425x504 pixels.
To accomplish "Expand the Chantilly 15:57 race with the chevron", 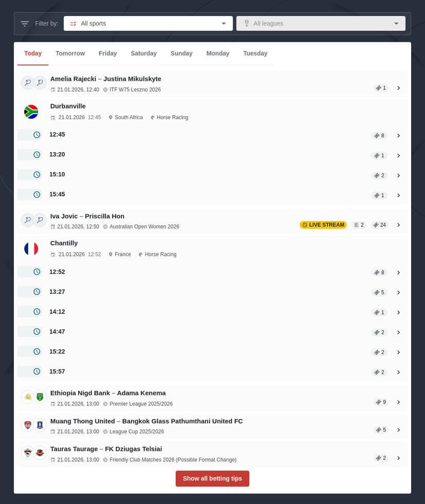I will point(399,372).
